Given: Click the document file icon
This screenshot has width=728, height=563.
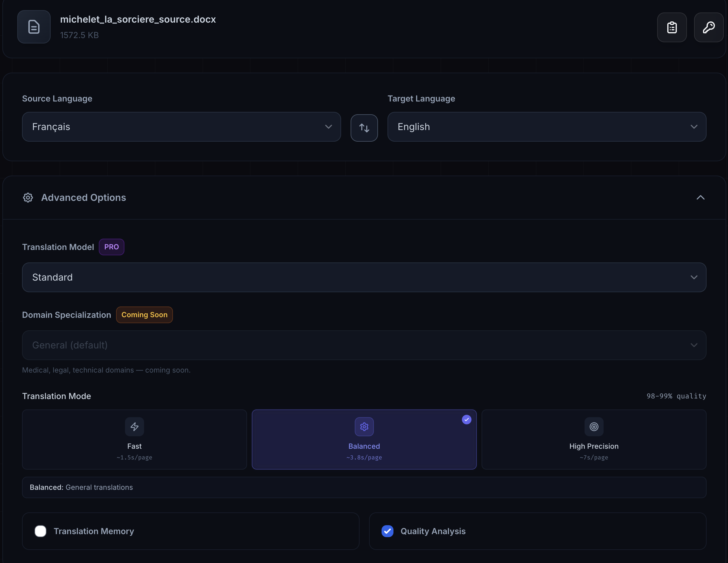Looking at the screenshot, I should click(34, 27).
